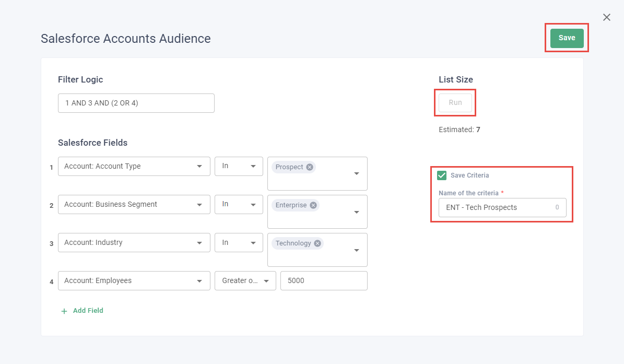This screenshot has height=364, width=624.
Task: Run the list size estimate
Action: point(455,103)
